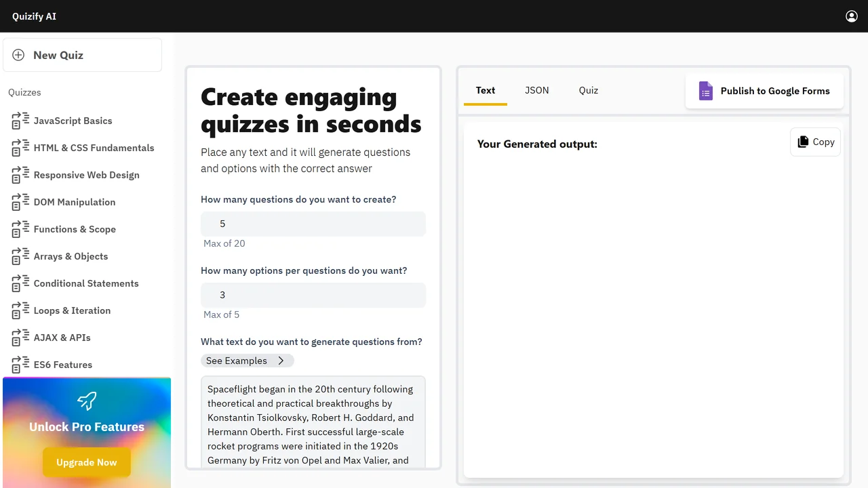Switch to the JSON tab
The image size is (868, 488).
[x=537, y=90]
